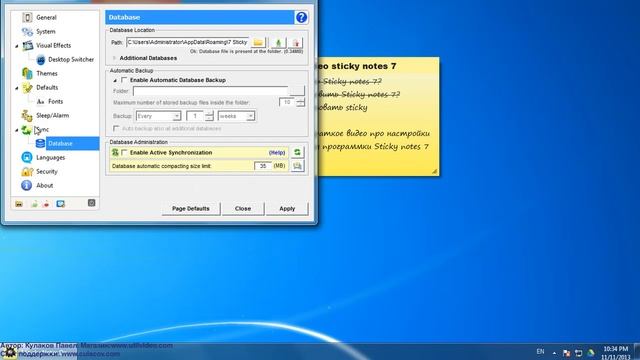Click the green icon next to database path
Image resolution: width=640 pixels, height=360 pixels.
(x=278, y=42)
